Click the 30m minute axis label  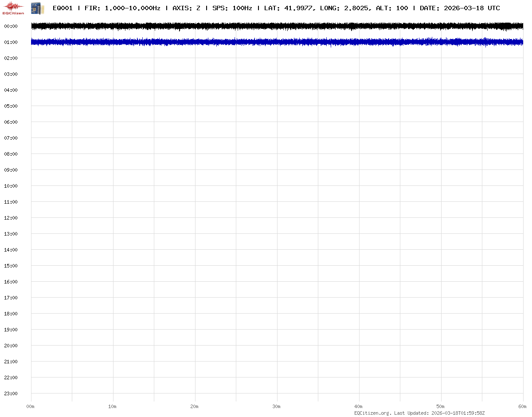[x=277, y=406]
